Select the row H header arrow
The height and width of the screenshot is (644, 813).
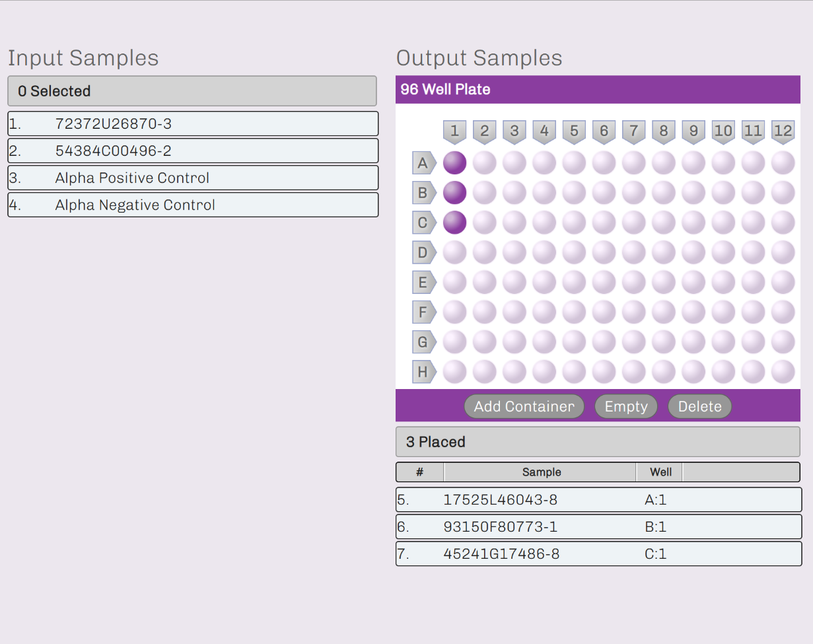(423, 372)
